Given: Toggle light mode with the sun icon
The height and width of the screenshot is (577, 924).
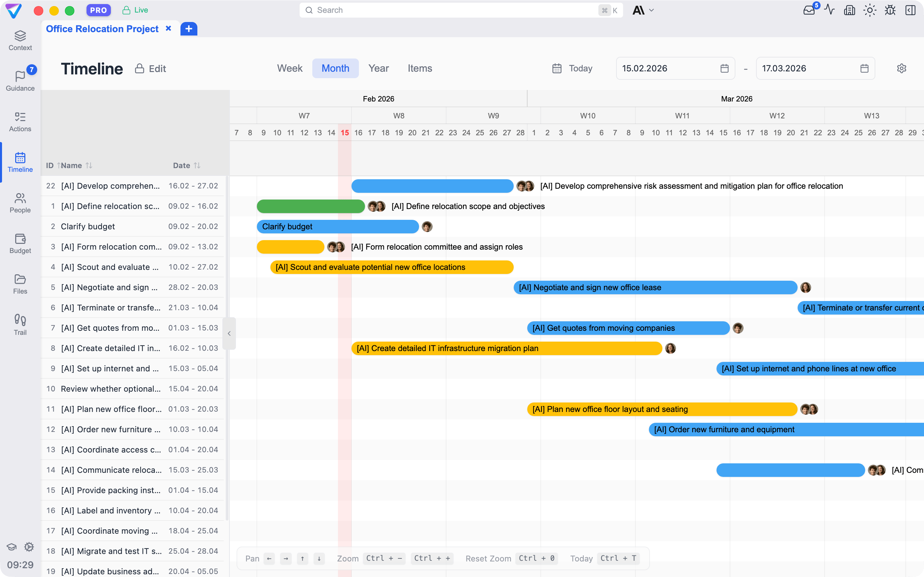Looking at the screenshot, I should click(870, 10).
